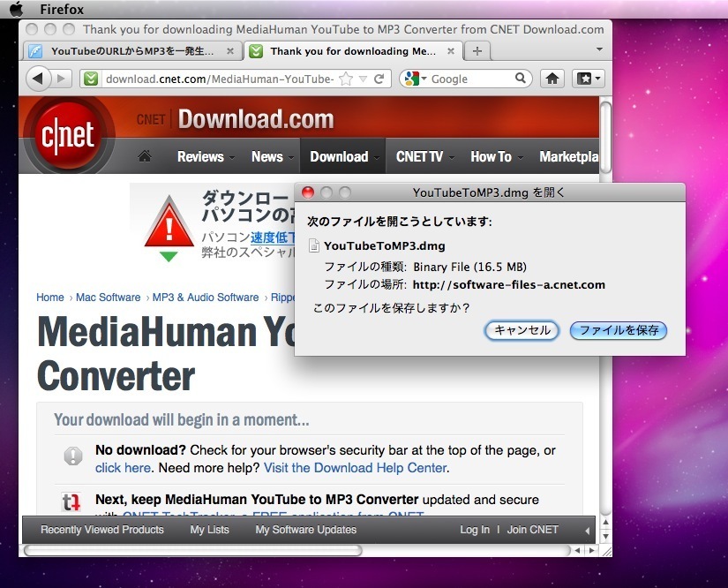Open the bookmarks toolbar button

coord(588,79)
